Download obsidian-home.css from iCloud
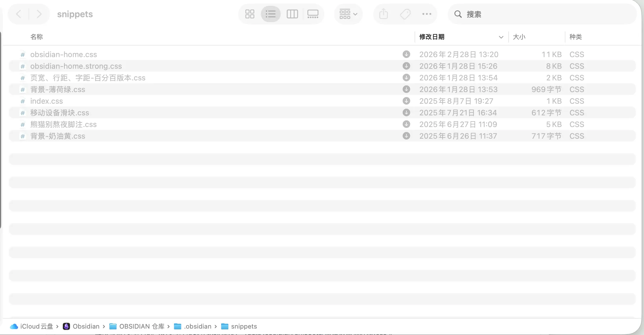The image size is (644, 335). tap(406, 54)
